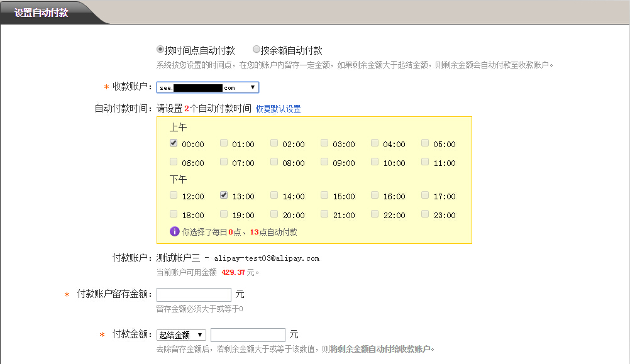Enable the 06:00 payment time
The image size is (630, 364).
click(x=174, y=162)
